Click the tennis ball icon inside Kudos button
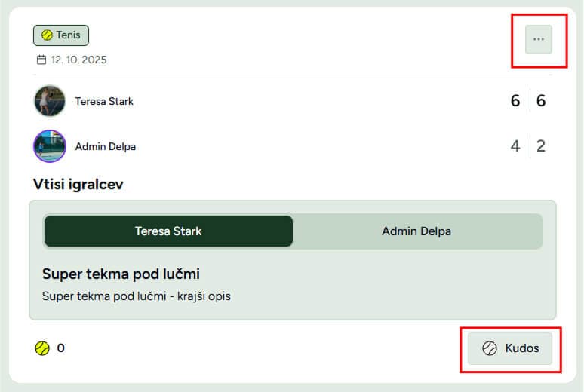The height and width of the screenshot is (392, 584). [490, 348]
